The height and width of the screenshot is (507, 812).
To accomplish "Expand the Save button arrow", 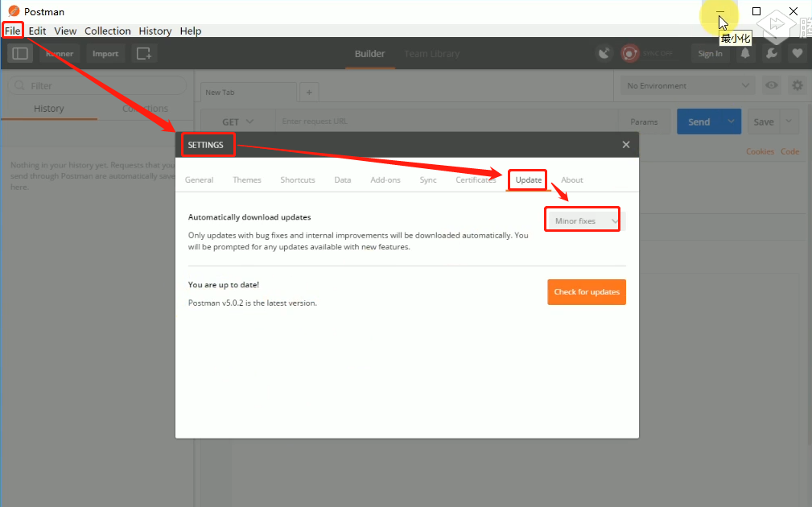I will [x=789, y=122].
